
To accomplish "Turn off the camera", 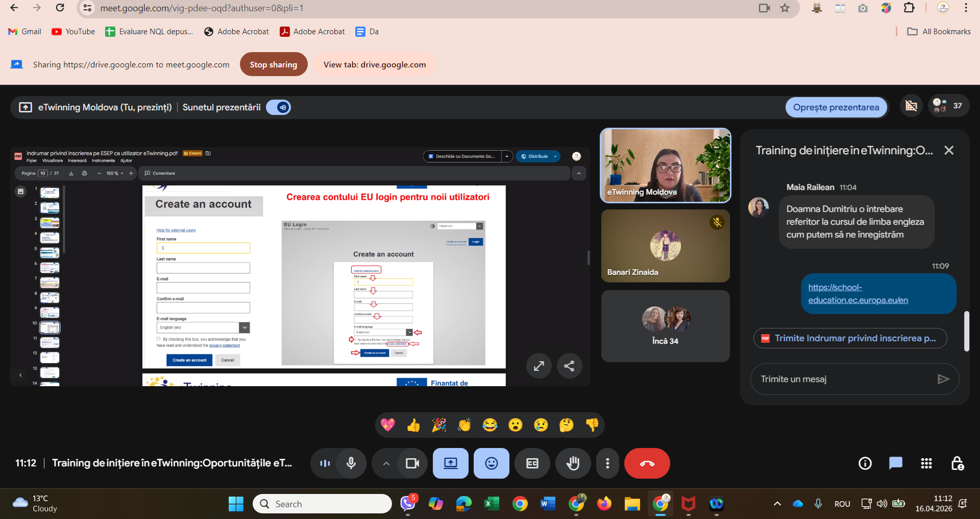I will click(412, 463).
